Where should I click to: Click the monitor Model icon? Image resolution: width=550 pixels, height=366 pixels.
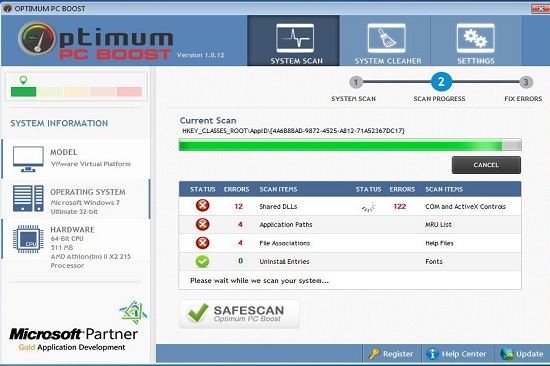point(28,159)
